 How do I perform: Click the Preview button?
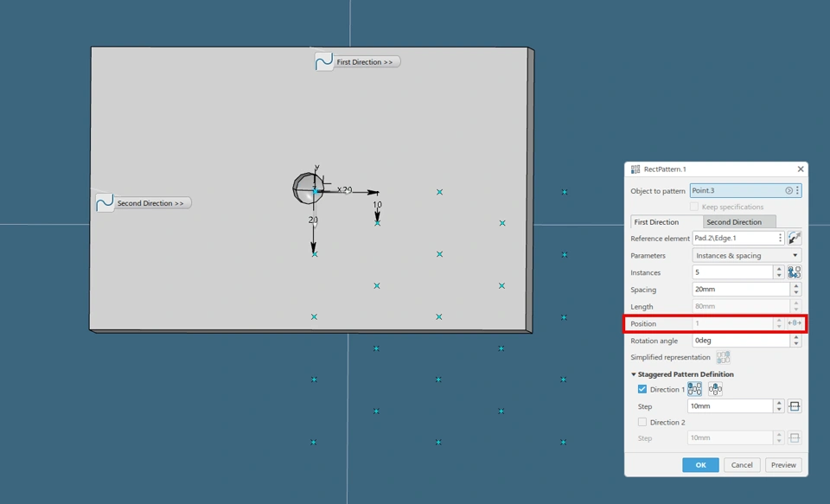click(x=783, y=465)
